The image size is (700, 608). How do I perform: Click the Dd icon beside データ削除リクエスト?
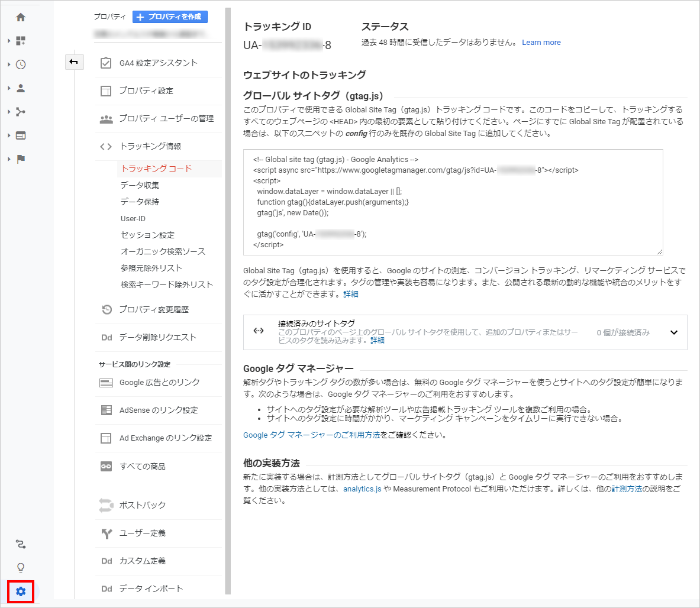[107, 338]
